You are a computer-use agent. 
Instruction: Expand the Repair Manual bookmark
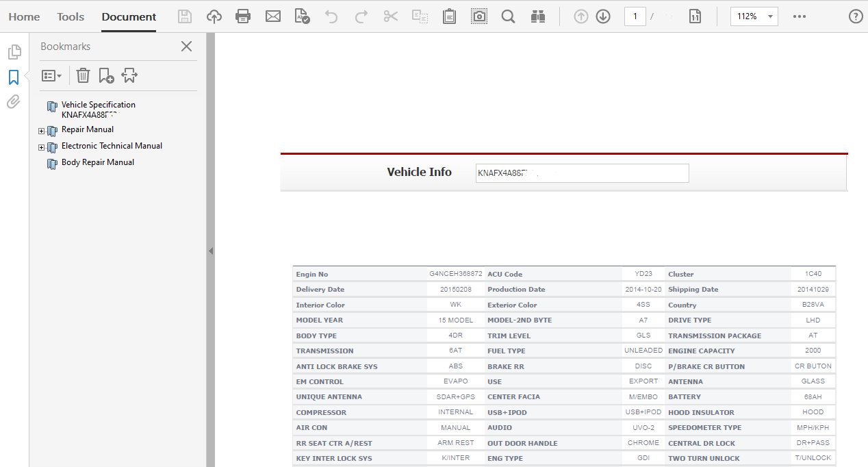(x=42, y=131)
